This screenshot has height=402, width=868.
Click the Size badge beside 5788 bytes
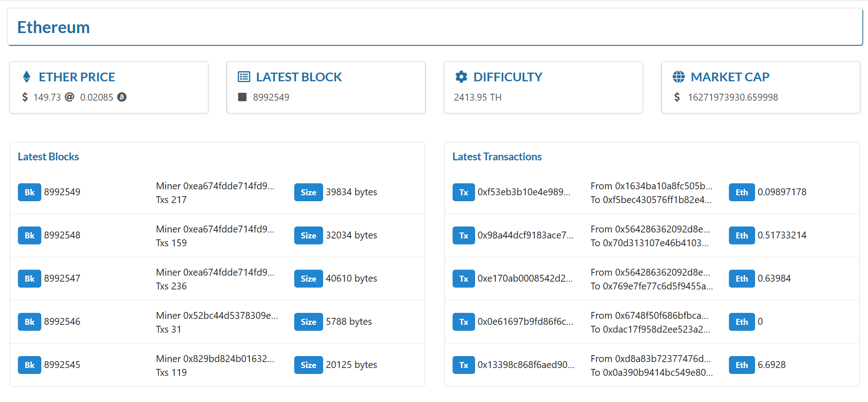(x=308, y=322)
